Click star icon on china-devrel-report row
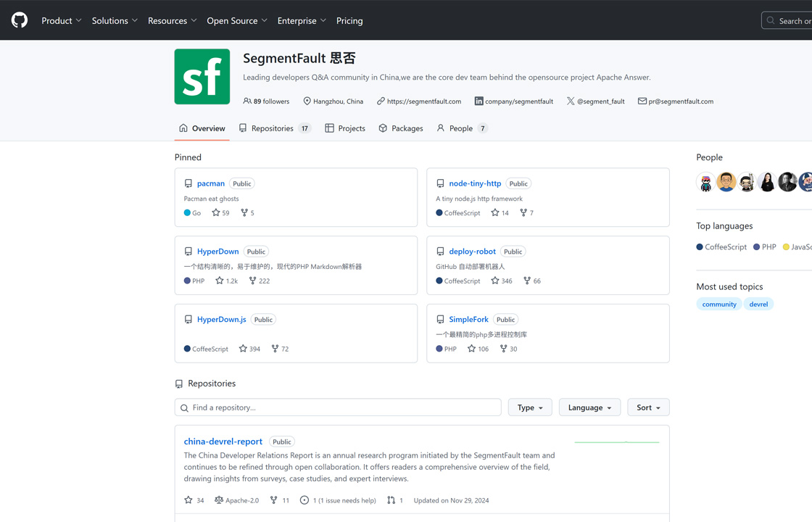The height and width of the screenshot is (522, 812). pyautogui.click(x=188, y=500)
